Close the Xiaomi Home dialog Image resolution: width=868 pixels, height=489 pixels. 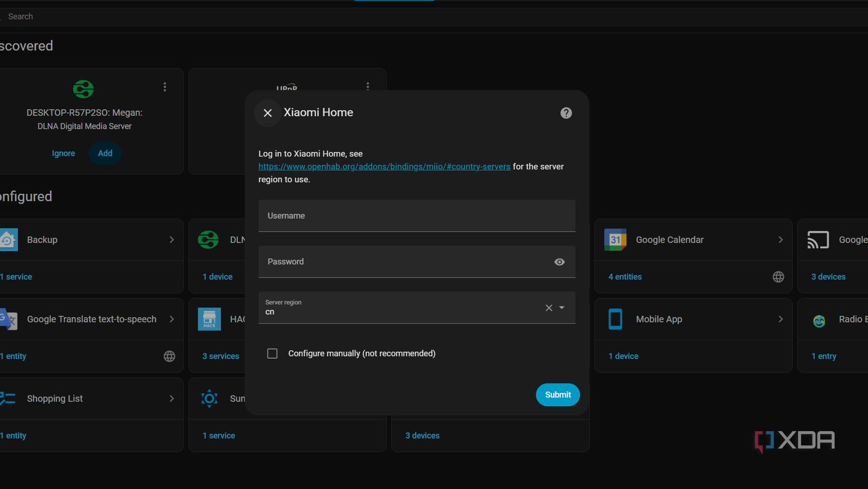267,113
